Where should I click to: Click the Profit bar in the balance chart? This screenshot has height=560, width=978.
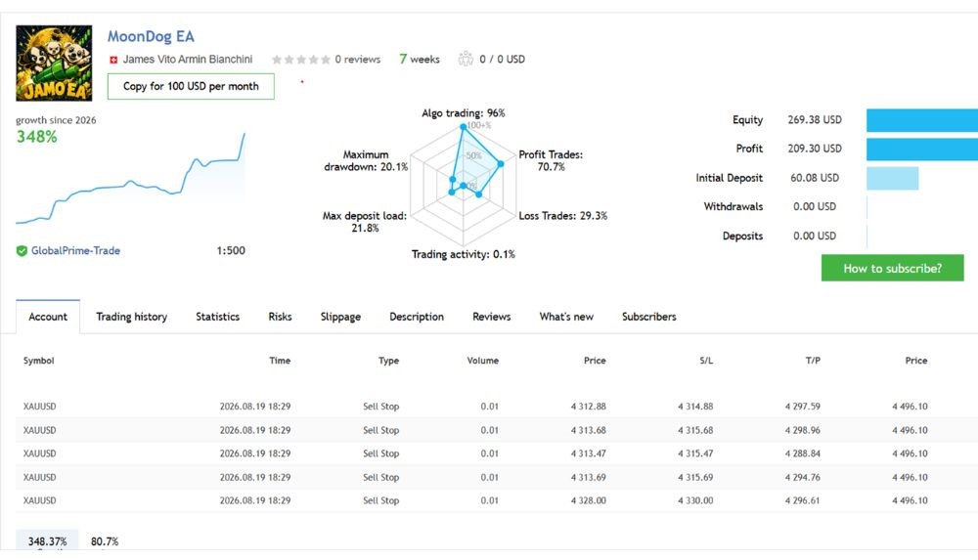(922, 150)
